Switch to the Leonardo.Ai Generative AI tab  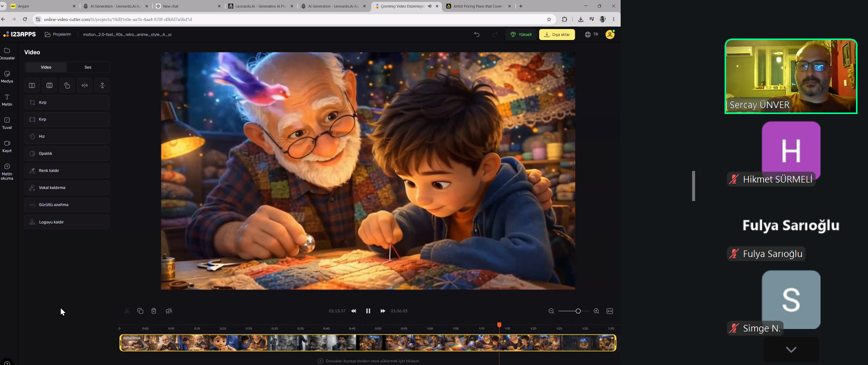[260, 6]
